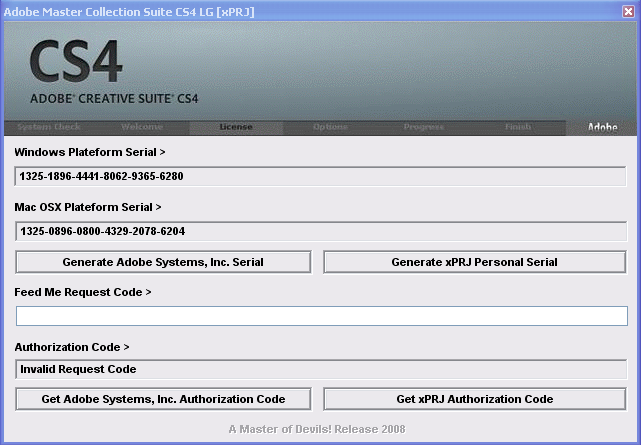Select the Authorization Code output field
Viewport: 641px width, 445px height.
[x=321, y=369]
